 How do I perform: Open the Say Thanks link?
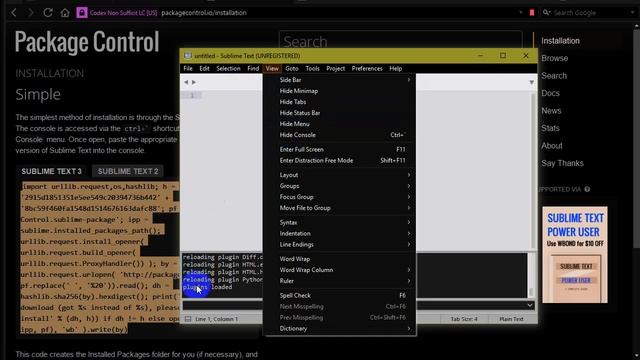[562, 163]
